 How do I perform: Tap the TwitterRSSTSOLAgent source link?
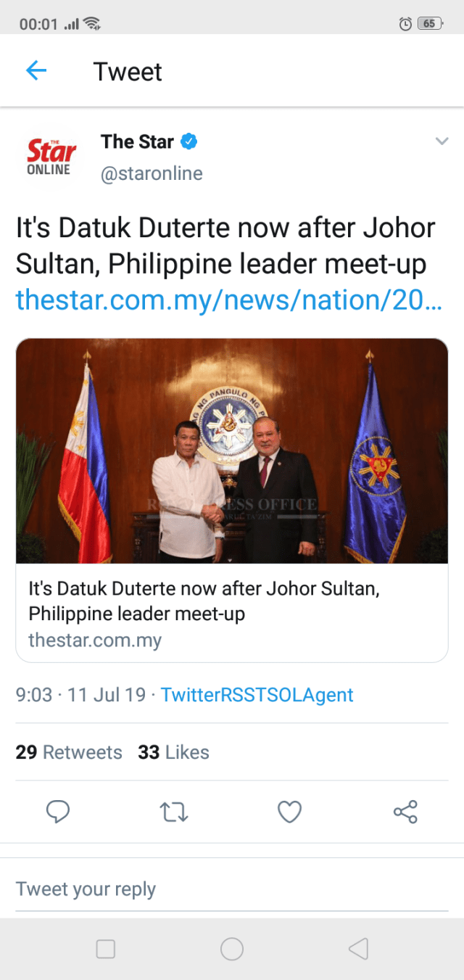coord(257,695)
